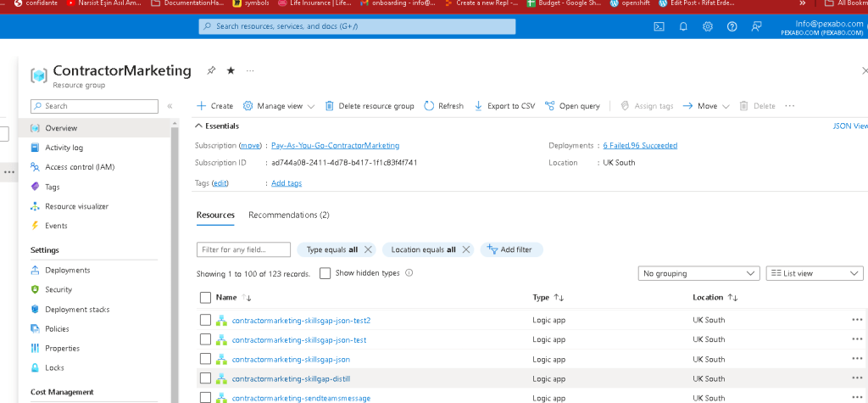Image resolution: width=868 pixels, height=403 pixels.
Task: Focus the sidebar Search box
Action: pos(94,106)
